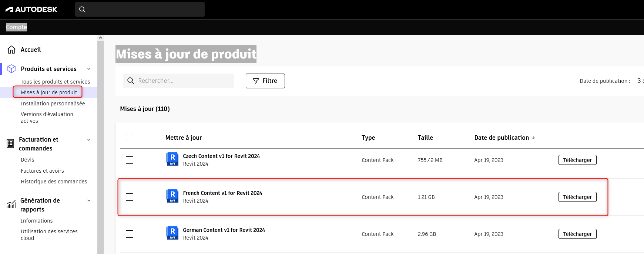Click the French Content Revit icon

172,196
